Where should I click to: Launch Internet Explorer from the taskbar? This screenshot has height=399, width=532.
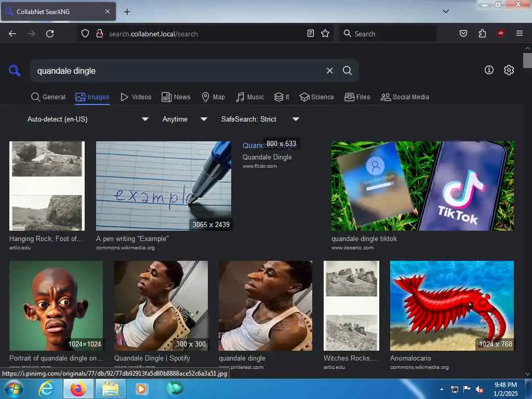click(46, 389)
